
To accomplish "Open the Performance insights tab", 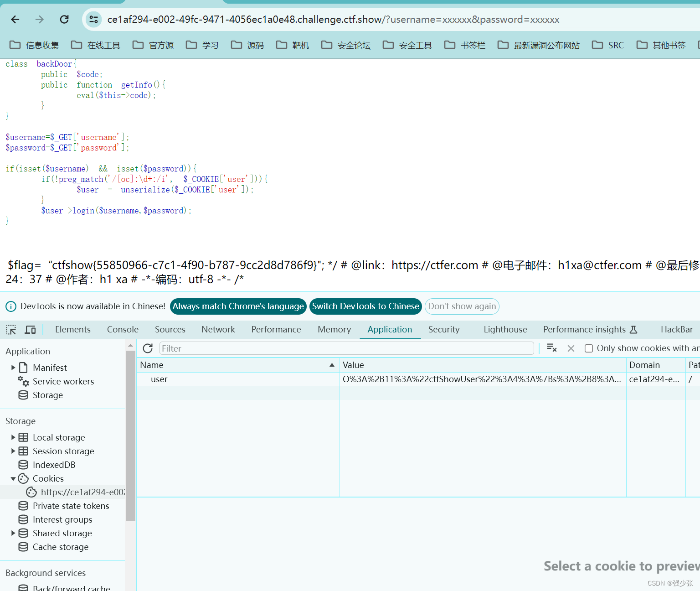I will pyautogui.click(x=590, y=330).
